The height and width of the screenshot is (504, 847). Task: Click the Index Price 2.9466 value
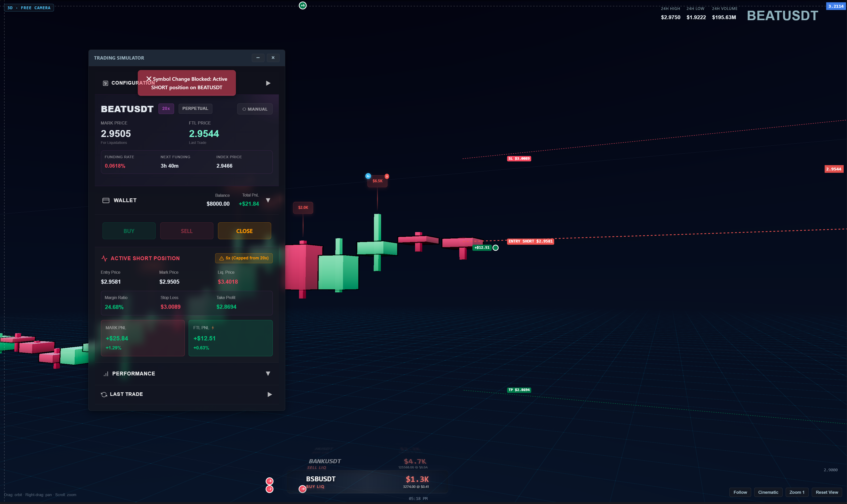(224, 166)
